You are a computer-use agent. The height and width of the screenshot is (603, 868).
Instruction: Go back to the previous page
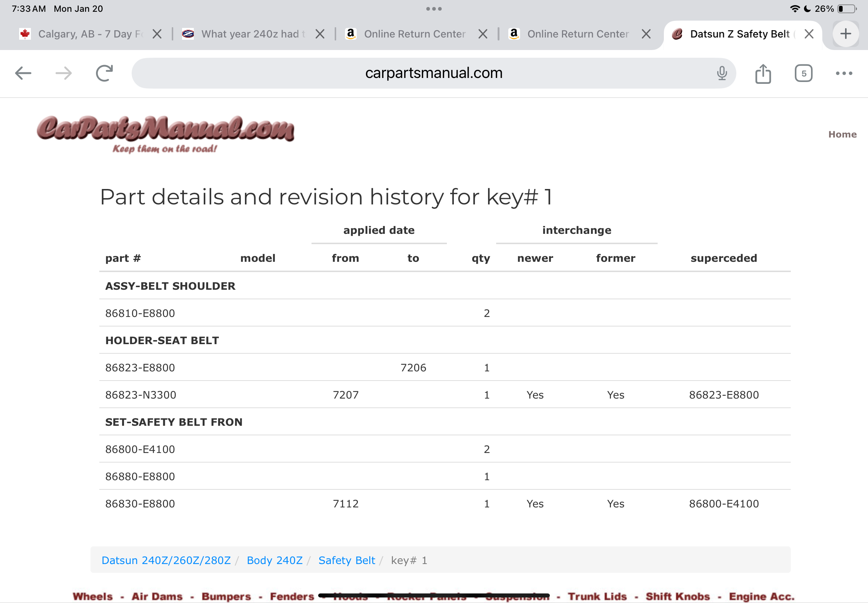coord(23,73)
